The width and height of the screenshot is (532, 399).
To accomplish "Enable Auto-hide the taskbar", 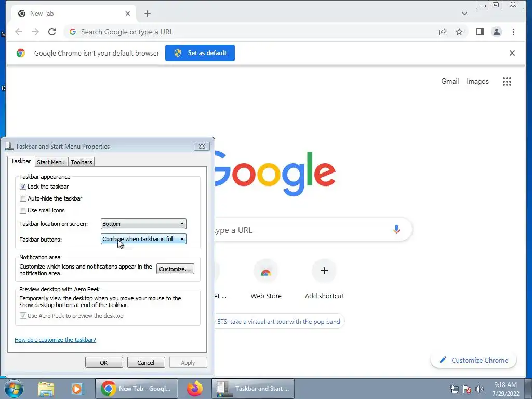I will pyautogui.click(x=23, y=198).
